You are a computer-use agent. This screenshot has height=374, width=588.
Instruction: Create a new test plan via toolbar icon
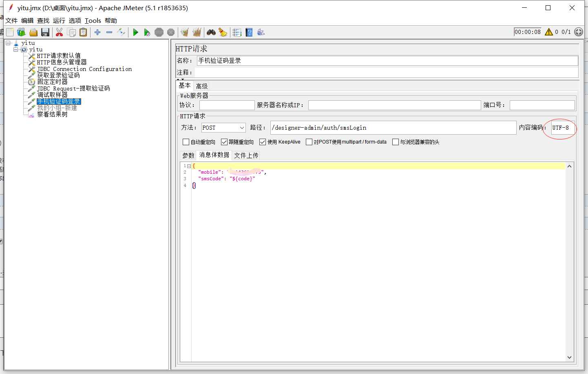click(x=10, y=32)
